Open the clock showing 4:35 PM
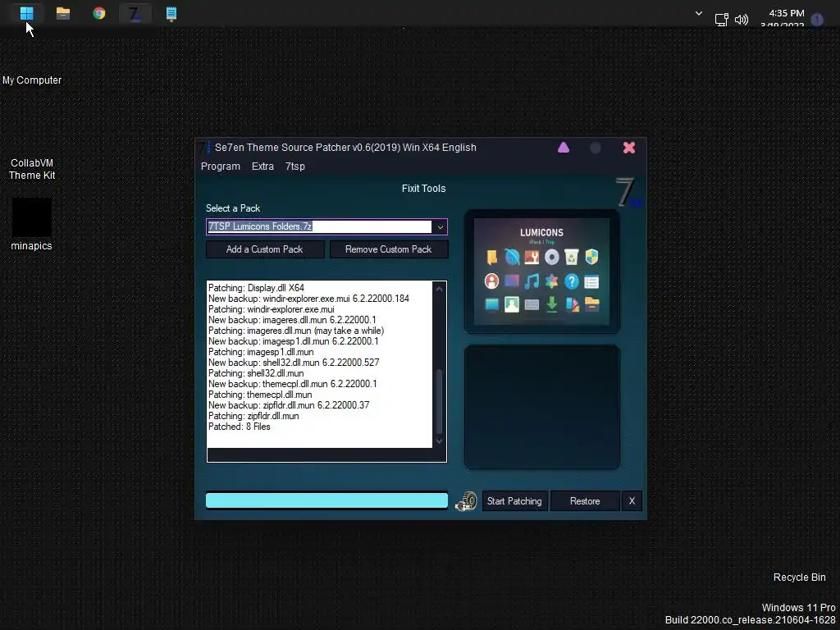Image resolution: width=840 pixels, height=630 pixels. 786,13
